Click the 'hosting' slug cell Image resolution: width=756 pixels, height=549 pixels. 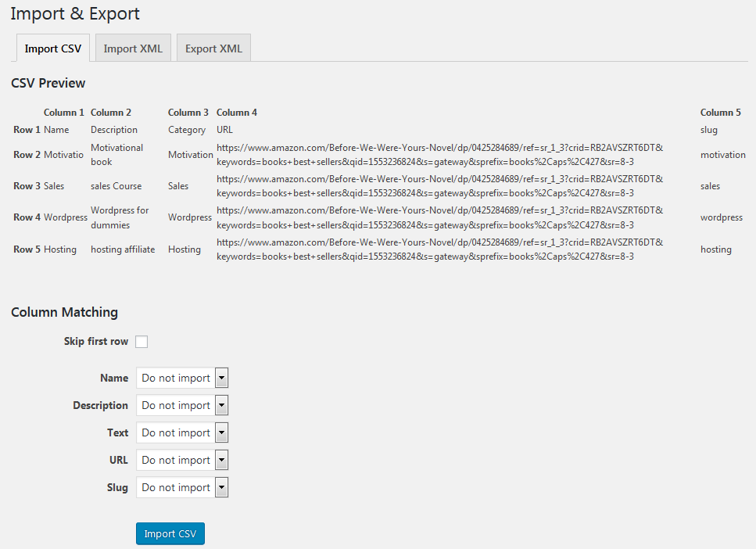pos(716,249)
